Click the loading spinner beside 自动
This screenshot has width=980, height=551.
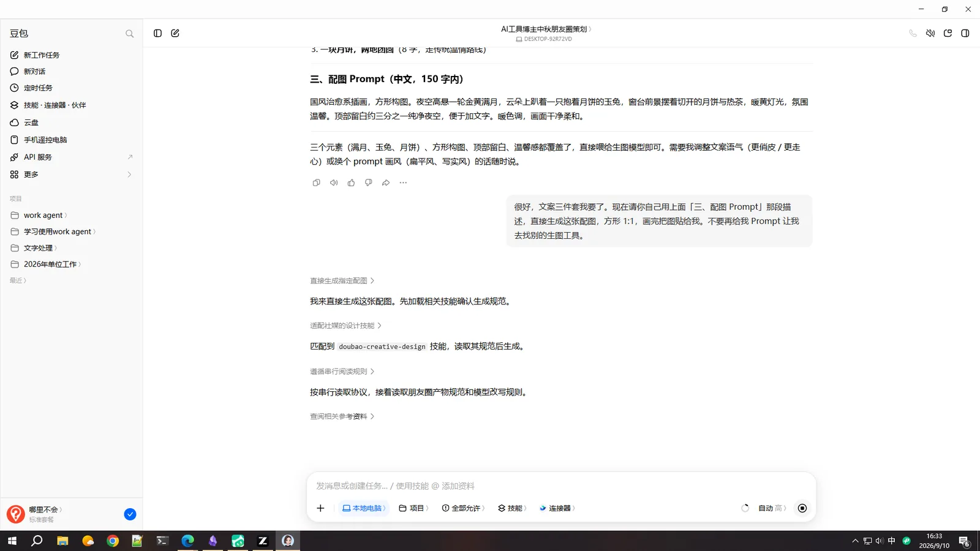click(x=745, y=508)
